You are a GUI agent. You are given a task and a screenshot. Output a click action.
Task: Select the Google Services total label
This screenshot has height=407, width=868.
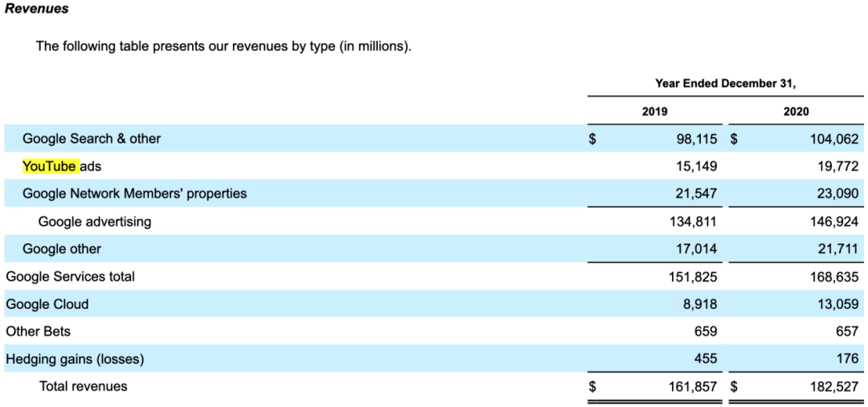pos(70,277)
